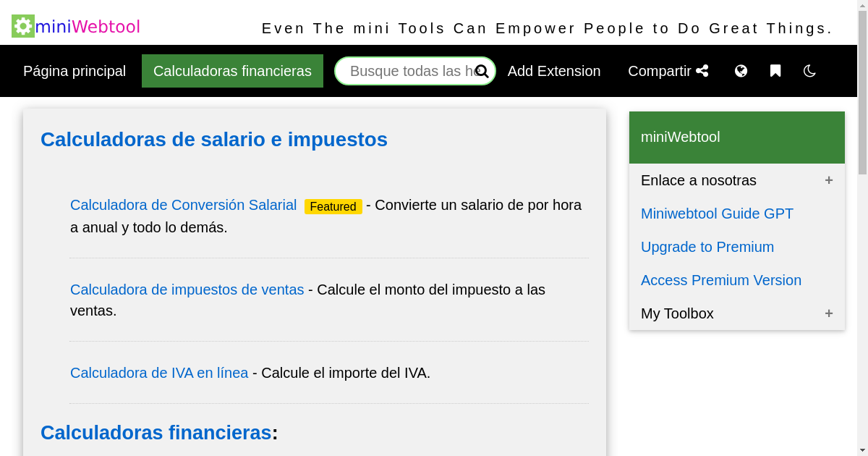Open Página principal from the navbar
Image resolution: width=868 pixels, height=456 pixels.
tap(74, 71)
